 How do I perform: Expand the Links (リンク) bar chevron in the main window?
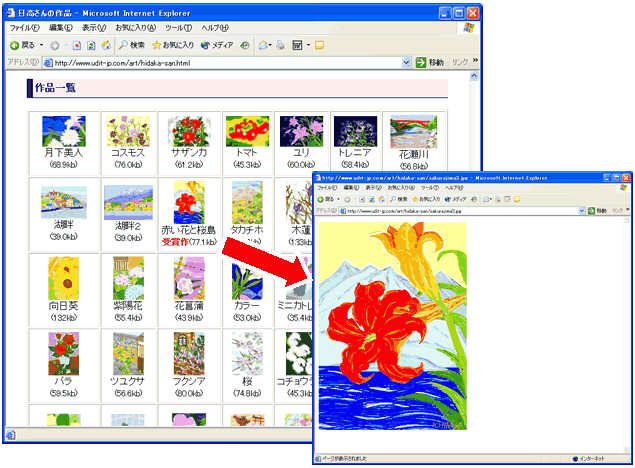[475, 61]
